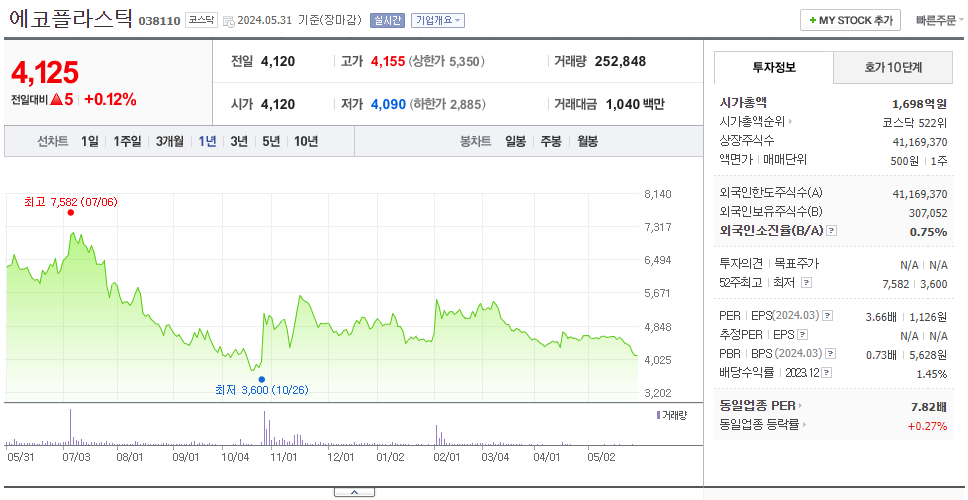Click the 에코플라스틱 stock name
Image resolution: width=968 pixels, height=500 pixels.
pyautogui.click(x=71, y=19)
